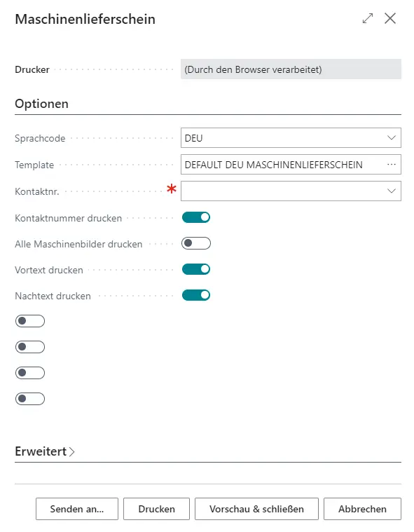Focus the empty Kontaktnr. input field
The width and height of the screenshot is (414, 532).
(x=283, y=191)
